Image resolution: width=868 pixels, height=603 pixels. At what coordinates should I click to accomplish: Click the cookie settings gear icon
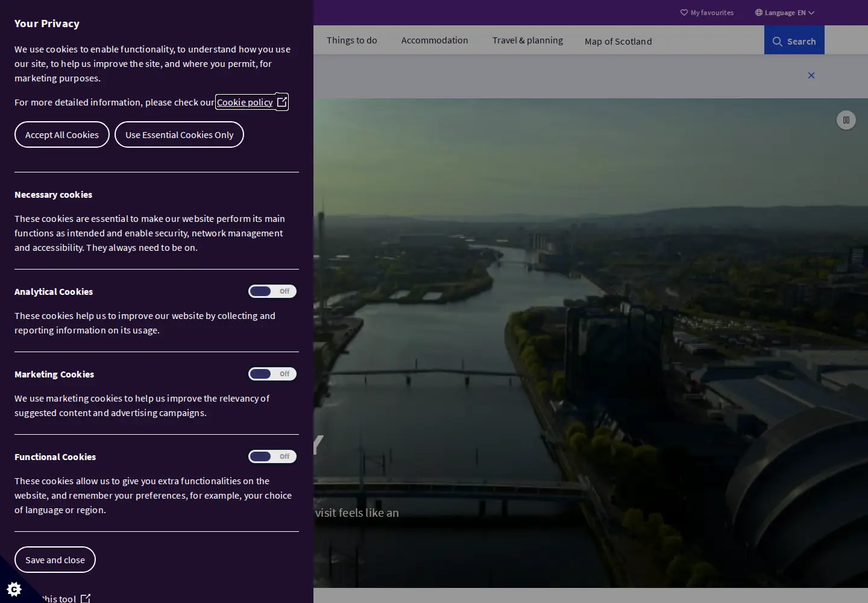point(14,589)
